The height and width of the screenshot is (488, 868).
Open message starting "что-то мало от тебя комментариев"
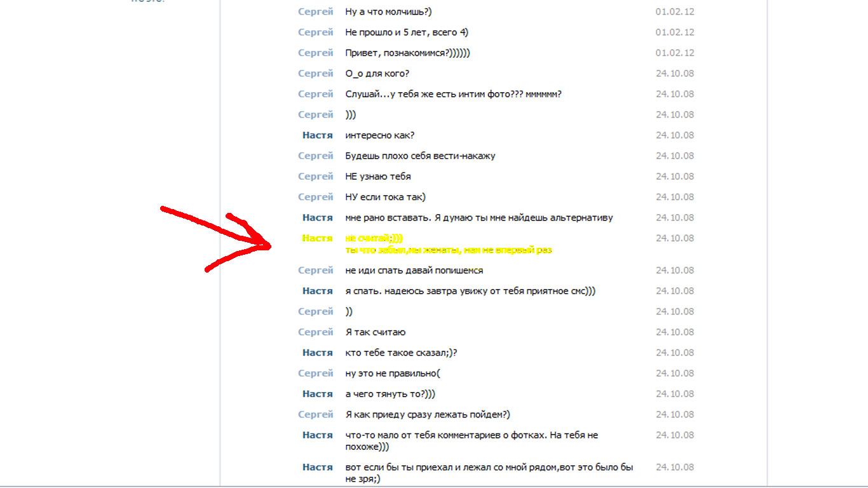(x=471, y=441)
